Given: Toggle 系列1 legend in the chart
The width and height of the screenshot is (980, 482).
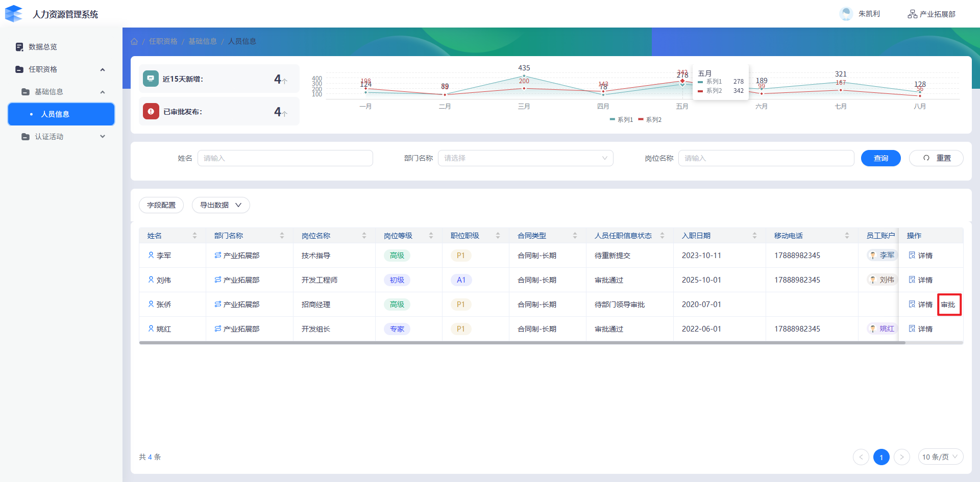Looking at the screenshot, I should coord(621,120).
